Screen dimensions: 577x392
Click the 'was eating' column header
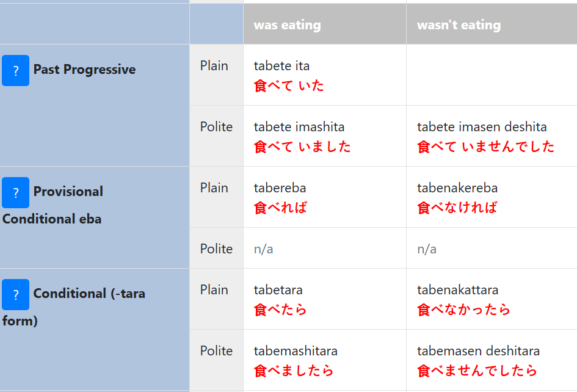[287, 25]
